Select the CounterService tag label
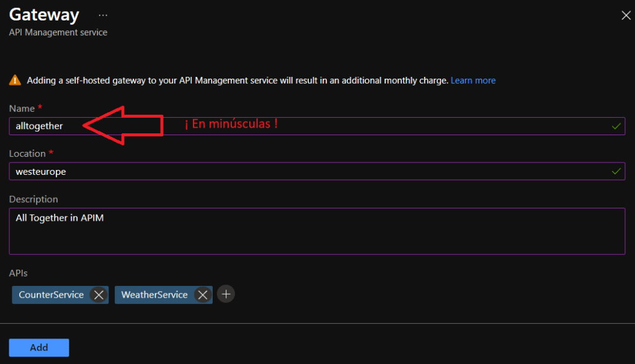 pyautogui.click(x=51, y=295)
